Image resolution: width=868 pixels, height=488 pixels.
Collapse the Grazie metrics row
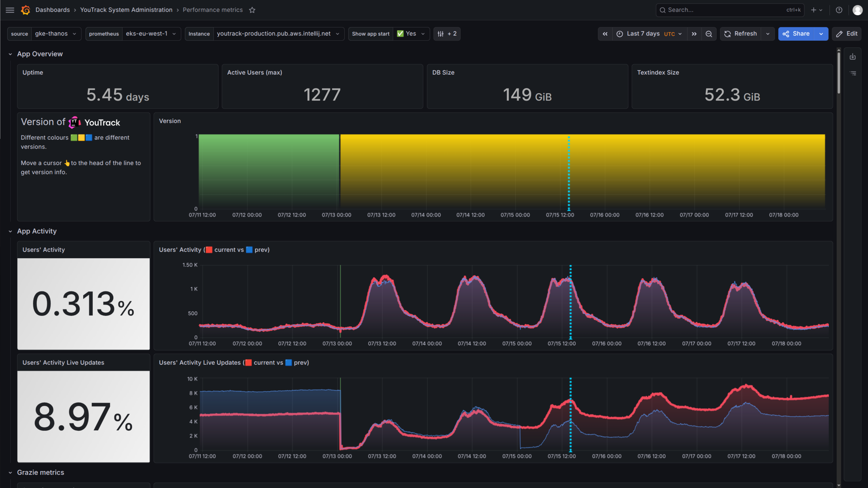click(x=10, y=472)
